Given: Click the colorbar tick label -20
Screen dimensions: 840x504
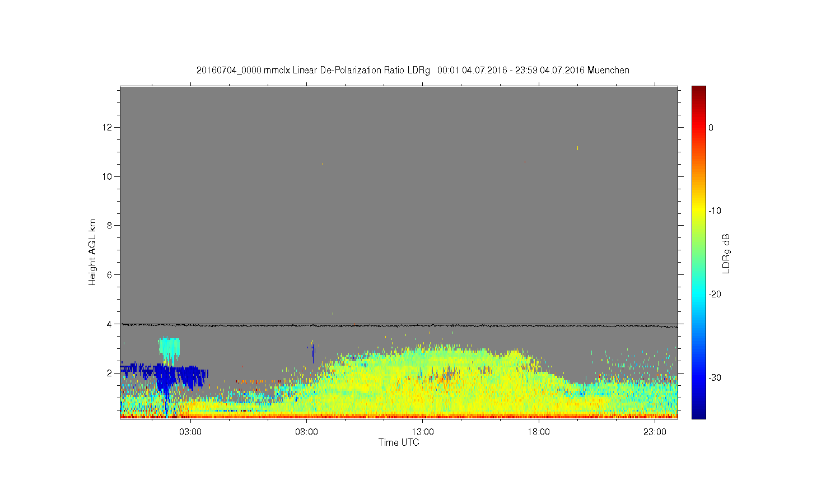Looking at the screenshot, I should click(x=715, y=295).
